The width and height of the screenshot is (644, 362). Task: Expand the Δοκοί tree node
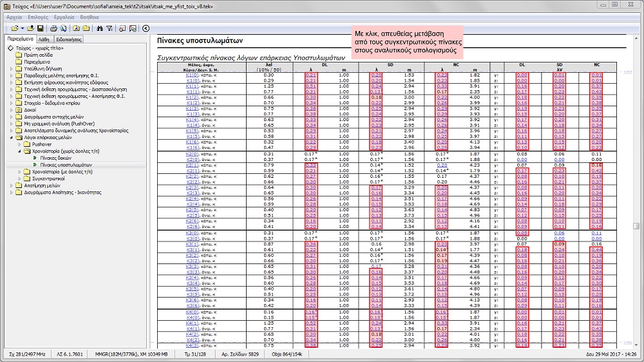click(x=12, y=110)
